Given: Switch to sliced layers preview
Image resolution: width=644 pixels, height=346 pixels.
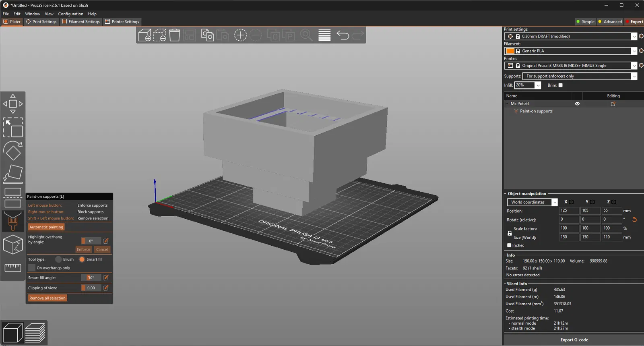Looking at the screenshot, I should click(x=35, y=333).
